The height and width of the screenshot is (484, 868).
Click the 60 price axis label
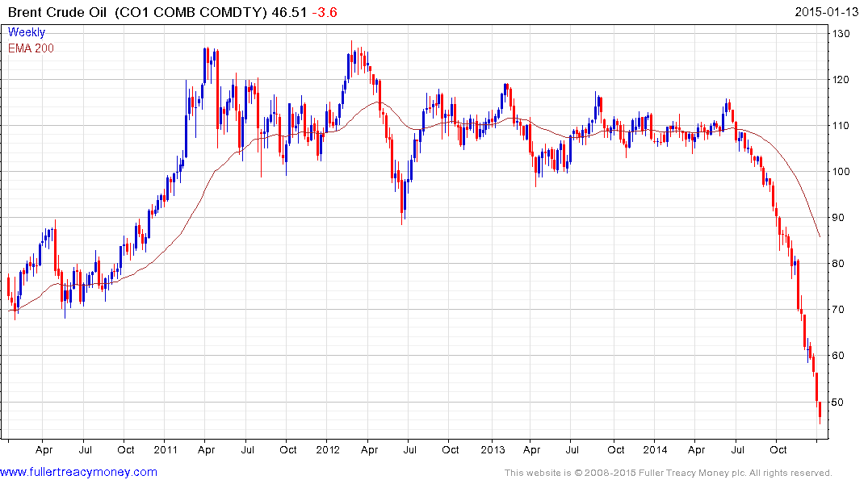(x=838, y=355)
